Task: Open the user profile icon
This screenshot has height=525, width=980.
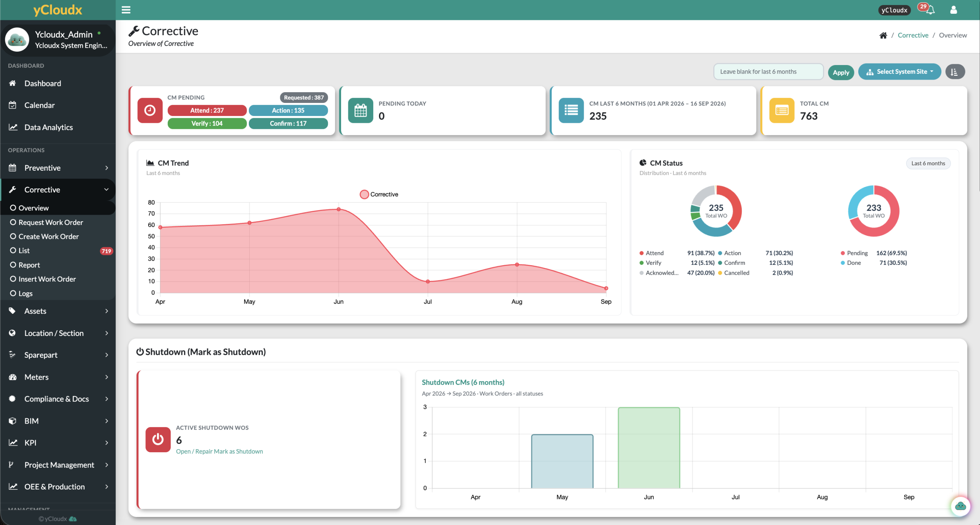Action: [x=954, y=10]
